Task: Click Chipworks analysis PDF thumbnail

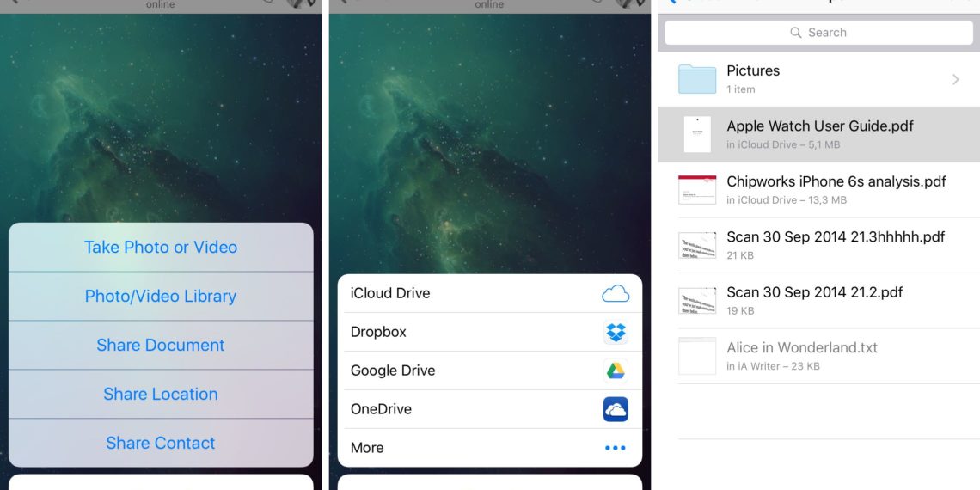Action: tap(697, 189)
